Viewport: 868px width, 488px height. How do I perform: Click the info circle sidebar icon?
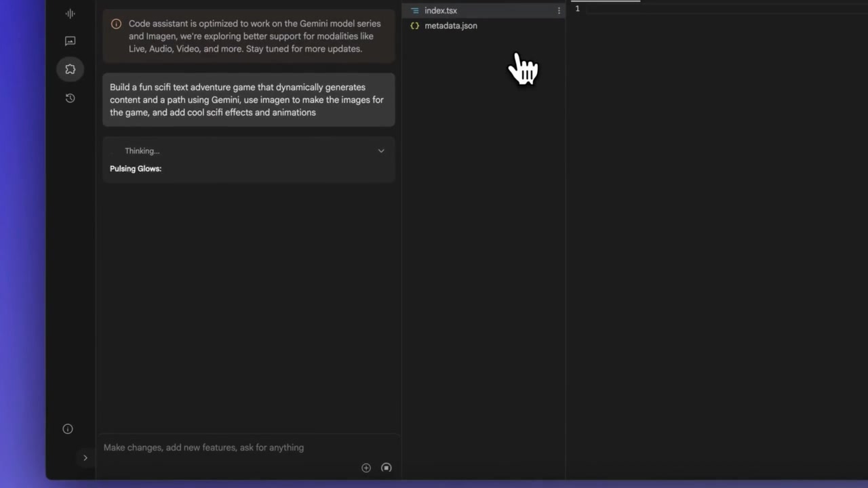[68, 429]
